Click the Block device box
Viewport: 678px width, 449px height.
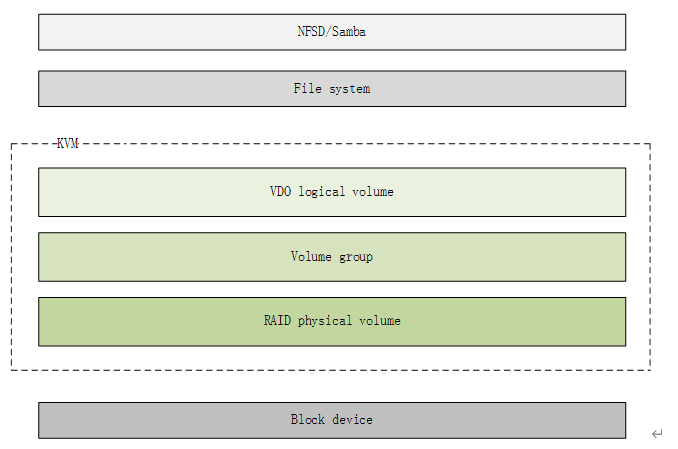tap(332, 420)
